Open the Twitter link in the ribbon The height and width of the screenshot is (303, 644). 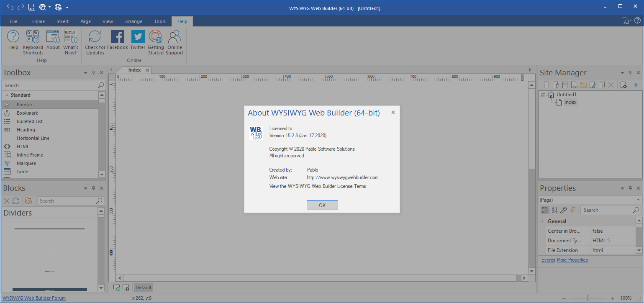138,40
